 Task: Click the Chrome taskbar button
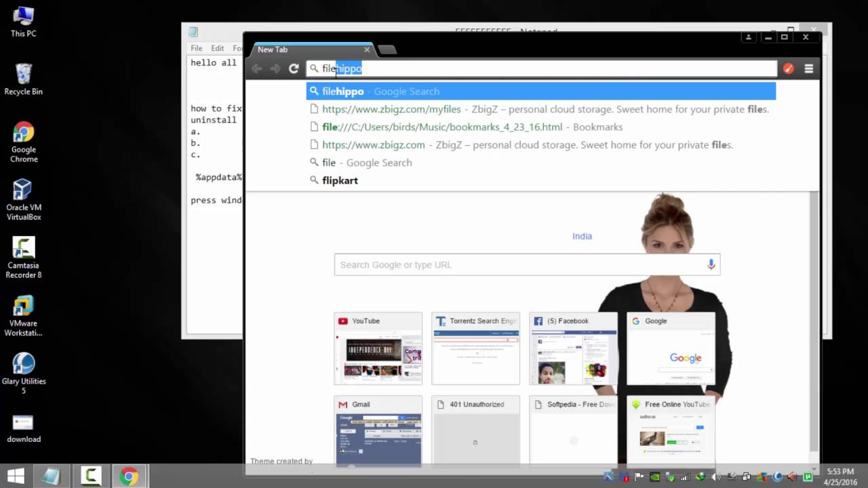tap(129, 476)
